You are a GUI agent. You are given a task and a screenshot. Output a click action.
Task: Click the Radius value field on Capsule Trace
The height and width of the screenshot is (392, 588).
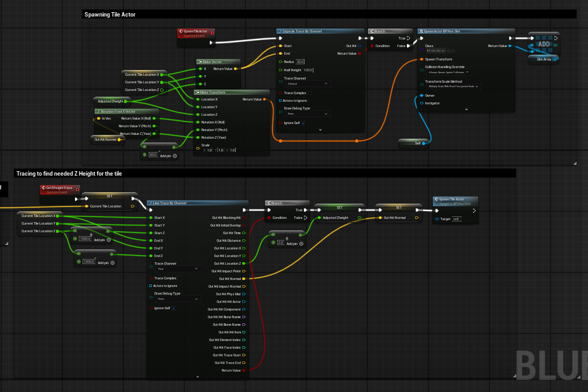tap(300, 62)
